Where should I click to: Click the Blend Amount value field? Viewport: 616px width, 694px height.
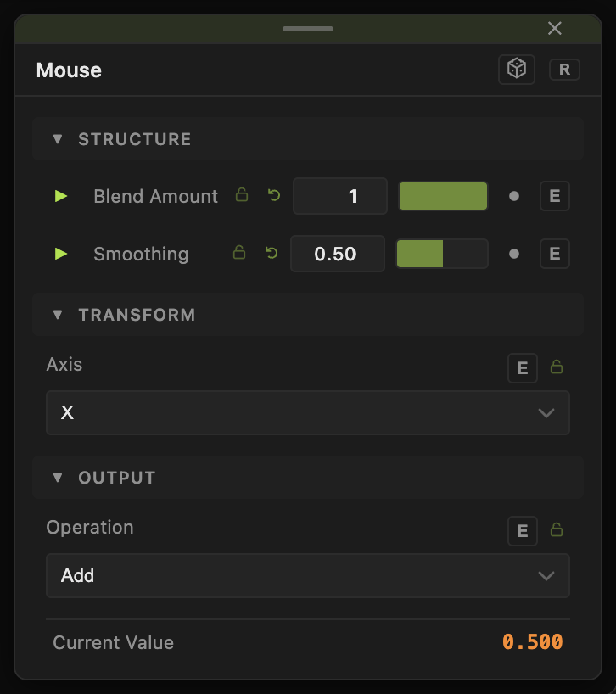coord(340,196)
